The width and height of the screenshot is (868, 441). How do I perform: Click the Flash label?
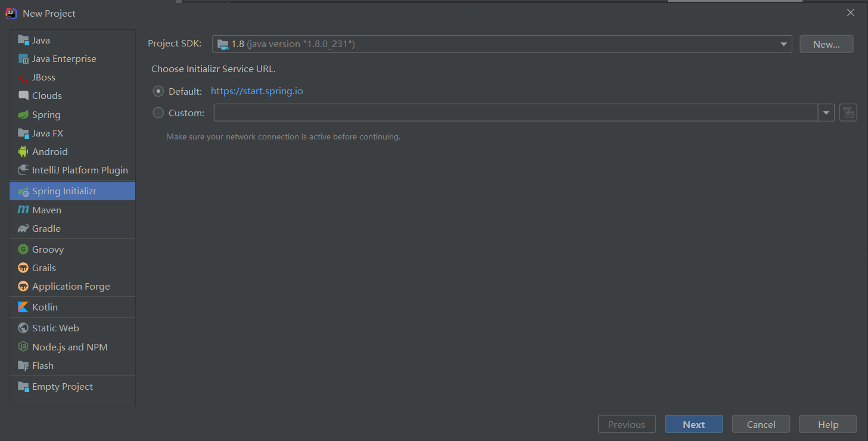point(43,365)
